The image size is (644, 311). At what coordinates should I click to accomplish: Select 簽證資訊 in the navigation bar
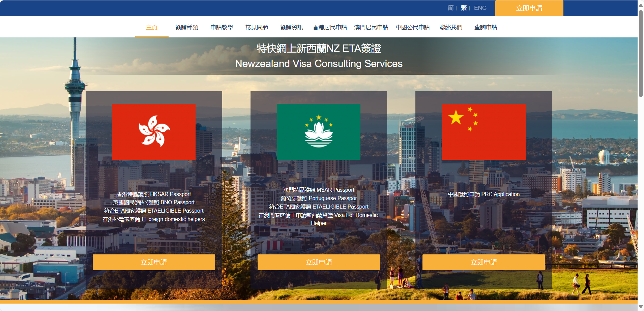point(292,27)
